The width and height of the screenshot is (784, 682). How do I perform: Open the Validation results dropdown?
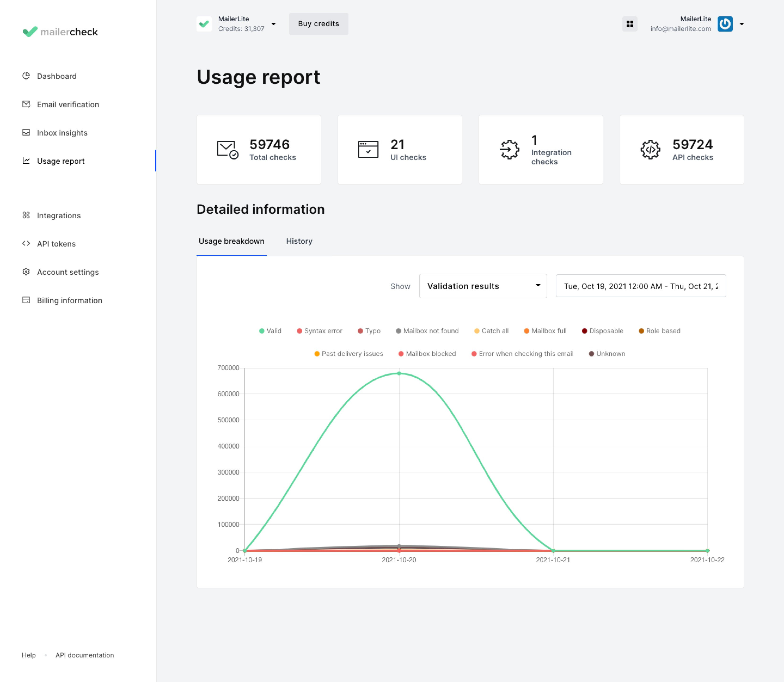[x=483, y=286]
